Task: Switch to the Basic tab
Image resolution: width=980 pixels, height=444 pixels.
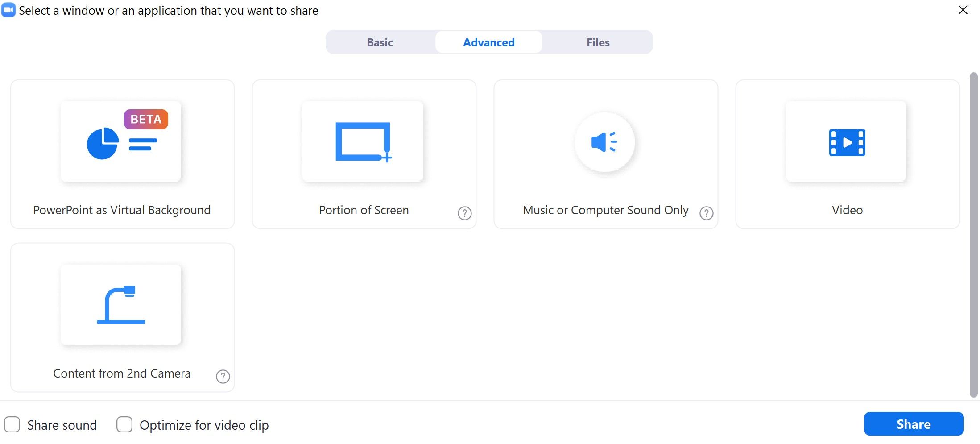Action: click(379, 42)
